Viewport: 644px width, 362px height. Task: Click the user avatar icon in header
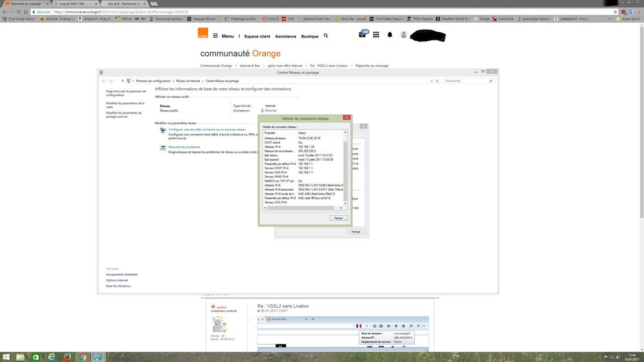tap(404, 35)
